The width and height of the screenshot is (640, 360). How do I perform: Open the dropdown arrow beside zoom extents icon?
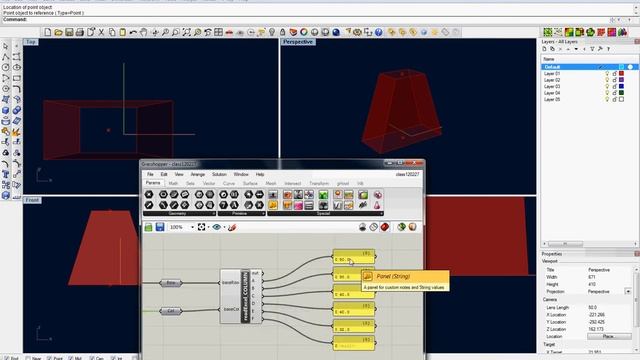[x=209, y=227]
